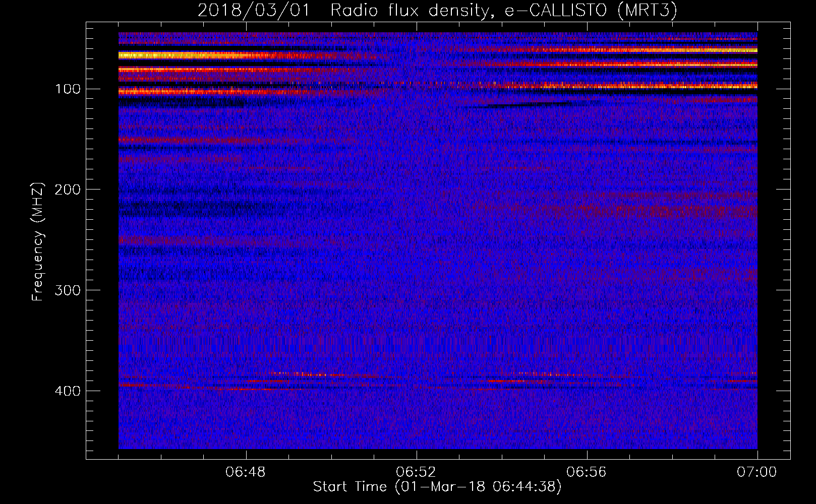Click the date '2018/03/01' in the title
816x504 pixels.
point(254,11)
